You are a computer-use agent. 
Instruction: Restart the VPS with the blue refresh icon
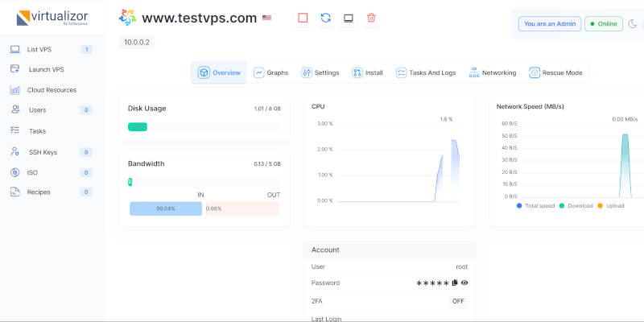point(325,17)
